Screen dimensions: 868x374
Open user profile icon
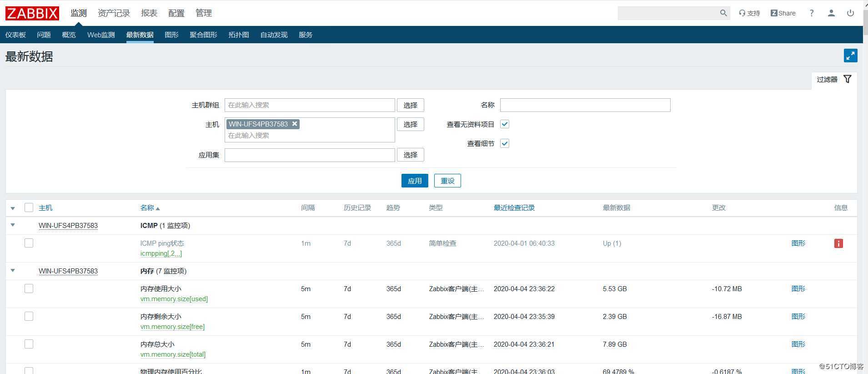coord(831,13)
